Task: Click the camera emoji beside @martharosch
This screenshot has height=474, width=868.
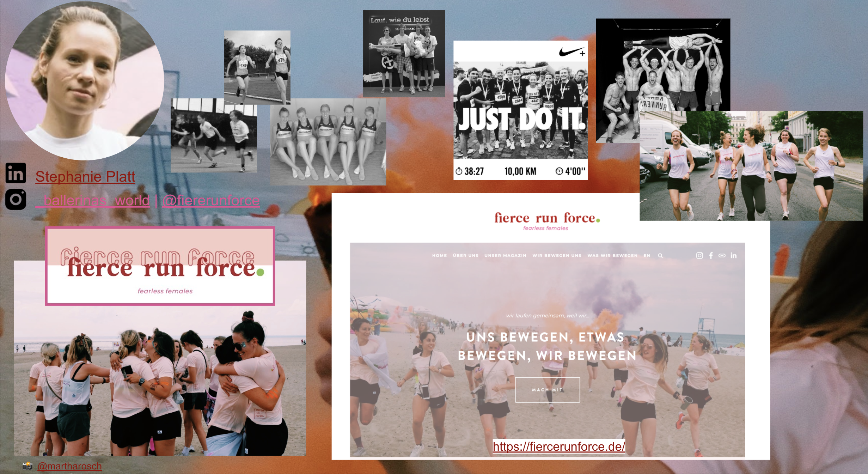Action: click(27, 466)
